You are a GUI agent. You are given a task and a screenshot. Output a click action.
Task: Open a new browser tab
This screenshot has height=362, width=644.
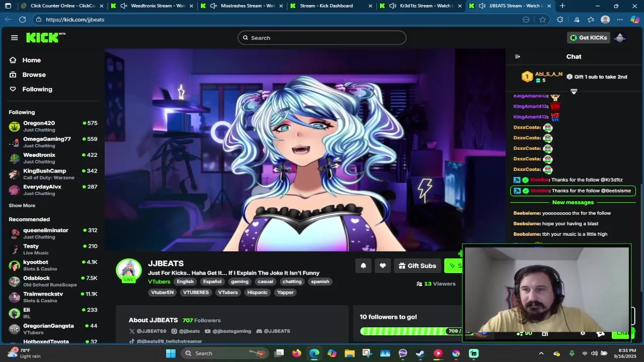click(562, 6)
